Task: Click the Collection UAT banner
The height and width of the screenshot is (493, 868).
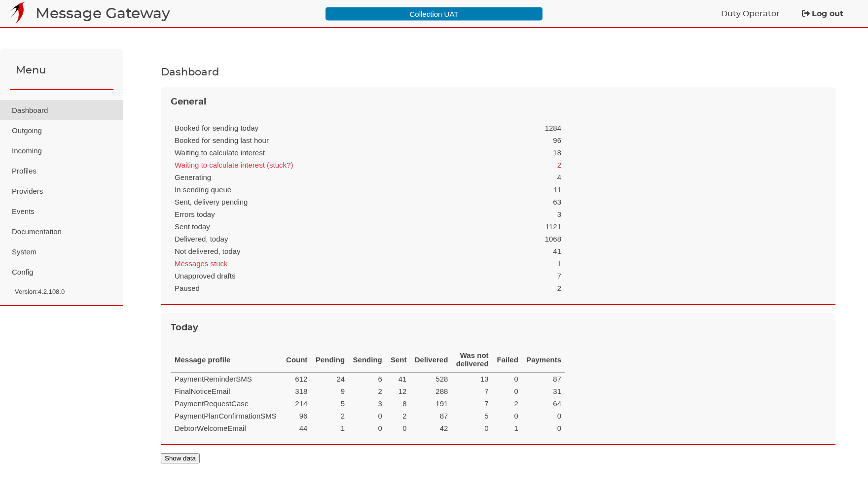Action: [434, 14]
